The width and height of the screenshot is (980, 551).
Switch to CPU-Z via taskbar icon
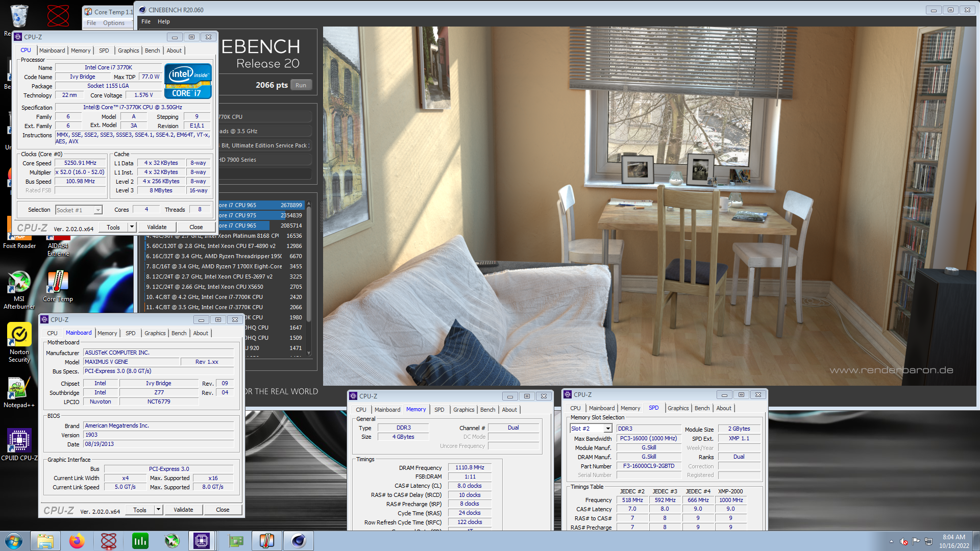(x=202, y=541)
